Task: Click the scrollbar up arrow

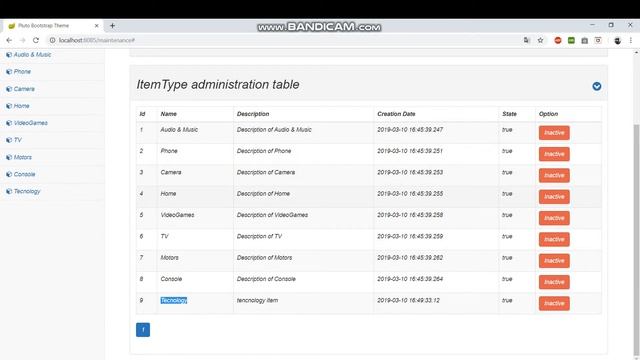Action: (x=636, y=53)
